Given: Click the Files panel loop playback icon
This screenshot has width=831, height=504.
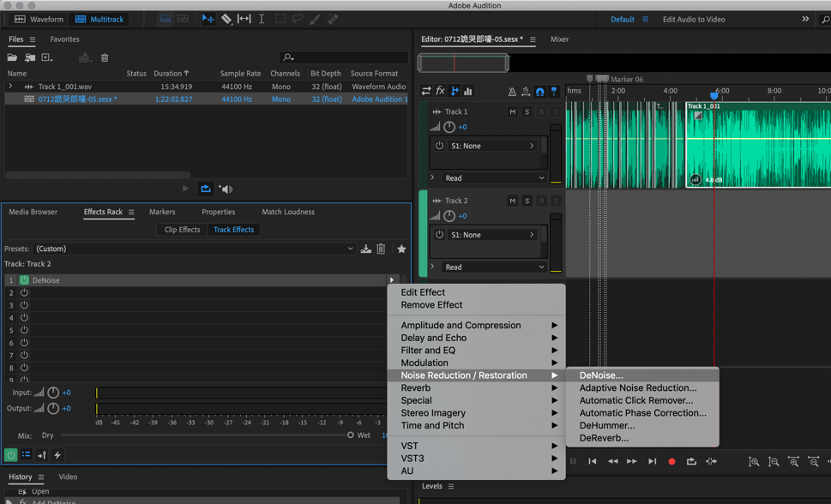Looking at the screenshot, I should [x=206, y=189].
